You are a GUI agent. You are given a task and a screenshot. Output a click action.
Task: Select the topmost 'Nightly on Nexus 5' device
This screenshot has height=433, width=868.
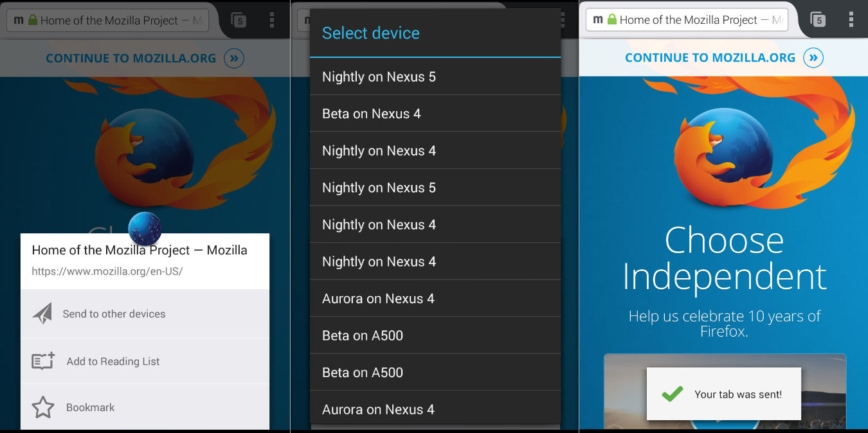tap(435, 77)
